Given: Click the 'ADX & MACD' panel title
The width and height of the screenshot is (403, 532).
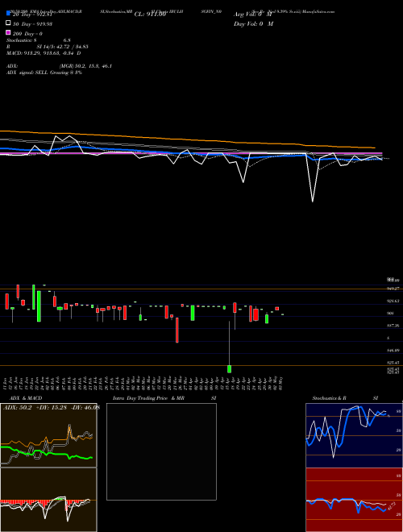Looking at the screenshot, I should point(26,398).
